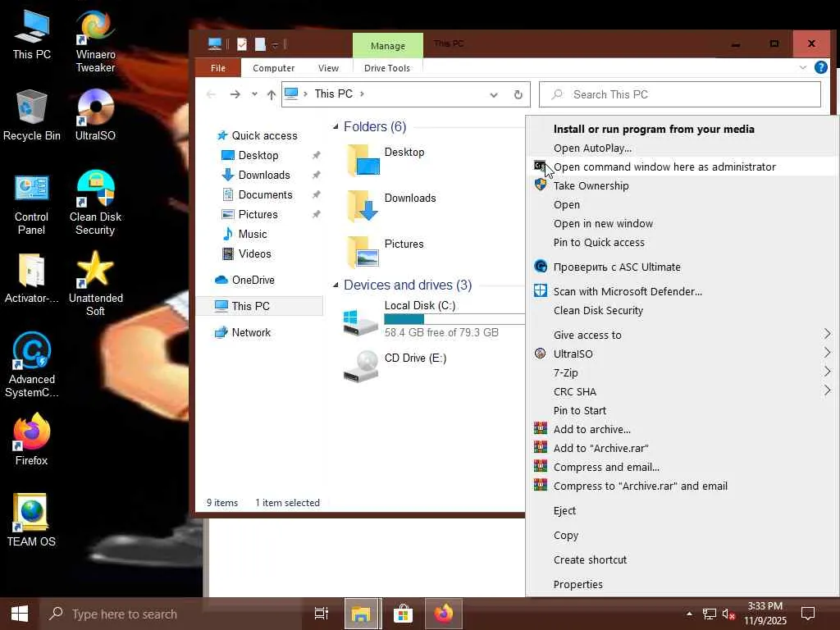Viewport: 840px width, 630px height.
Task: Click the volume muted tray icon
Action: pyautogui.click(x=728, y=614)
